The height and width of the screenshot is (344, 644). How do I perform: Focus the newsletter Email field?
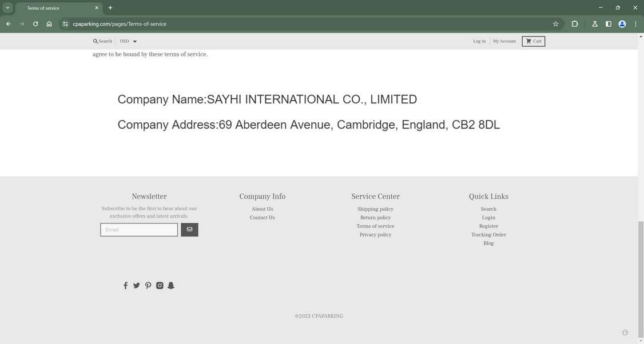point(139,230)
